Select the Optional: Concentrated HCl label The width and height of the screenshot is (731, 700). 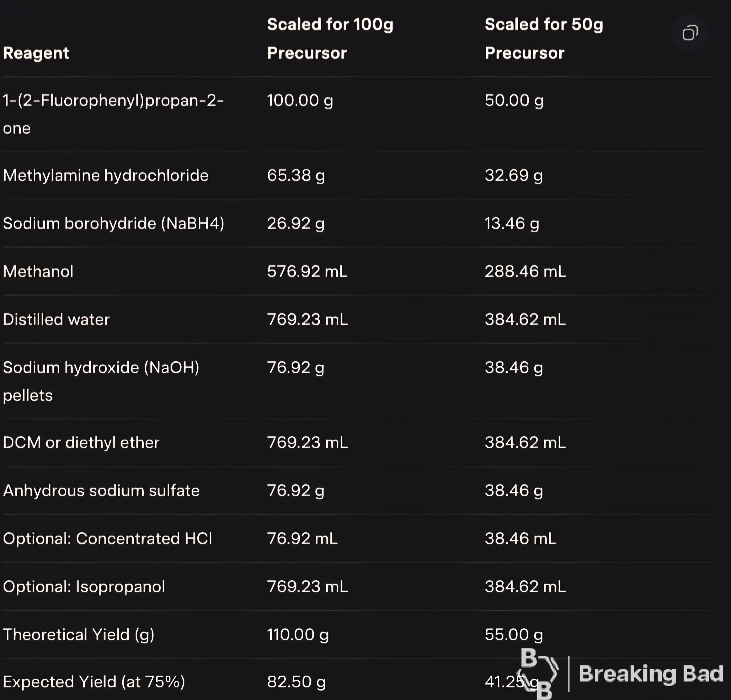coord(107,538)
